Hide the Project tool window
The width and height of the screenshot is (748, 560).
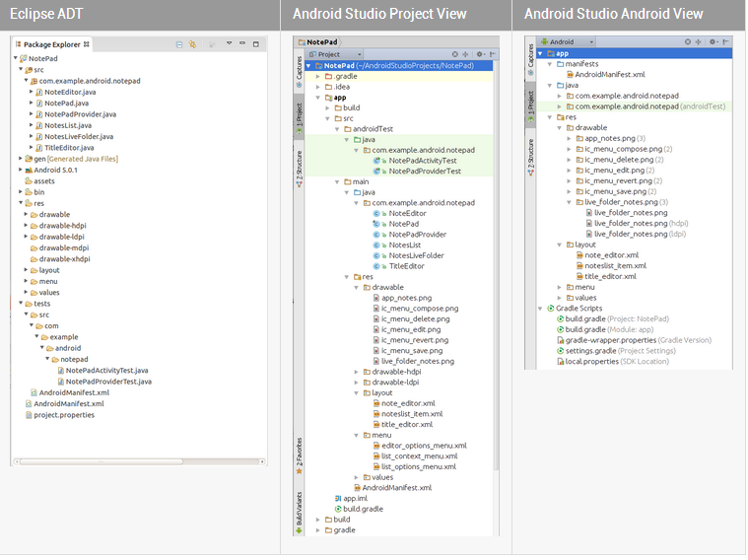493,54
